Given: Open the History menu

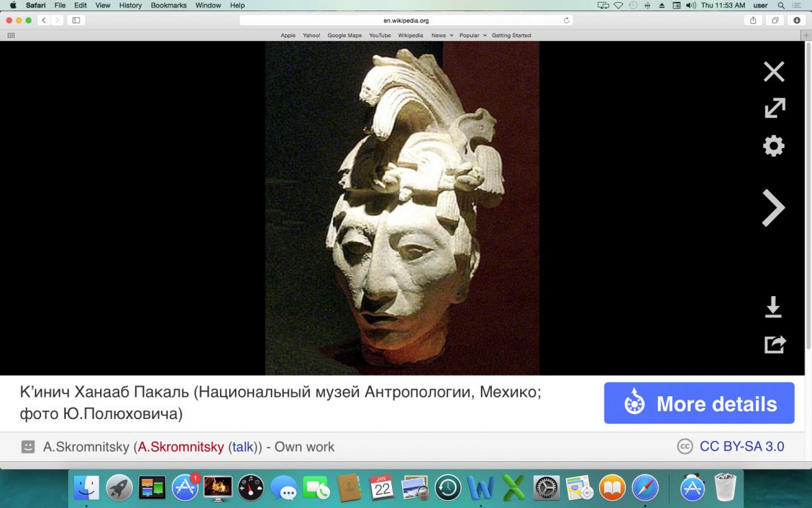Looking at the screenshot, I should tap(130, 5).
